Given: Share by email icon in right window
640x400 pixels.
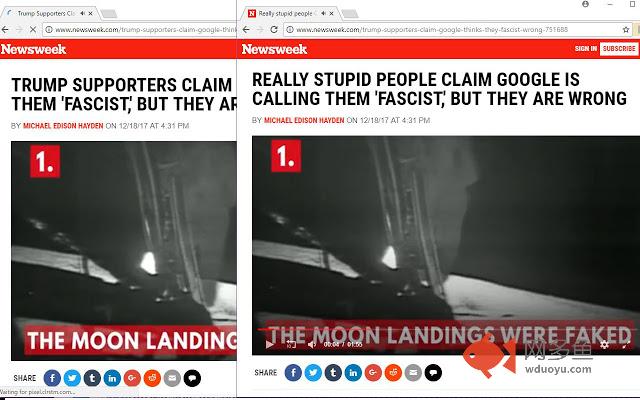Looking at the screenshot, I should [413, 373].
